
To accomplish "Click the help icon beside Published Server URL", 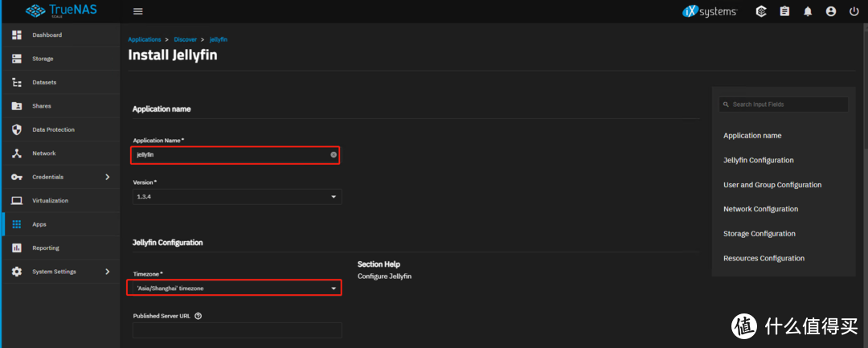I will click(x=198, y=316).
